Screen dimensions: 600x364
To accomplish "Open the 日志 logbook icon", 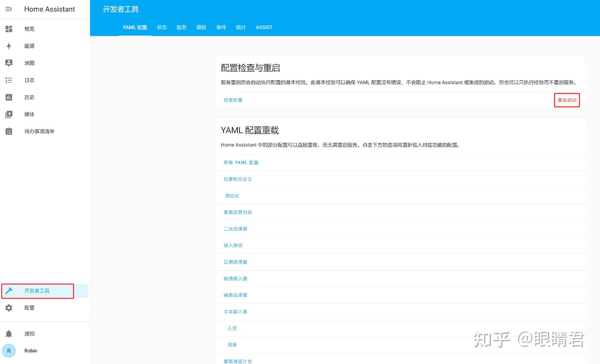I will (x=9, y=80).
